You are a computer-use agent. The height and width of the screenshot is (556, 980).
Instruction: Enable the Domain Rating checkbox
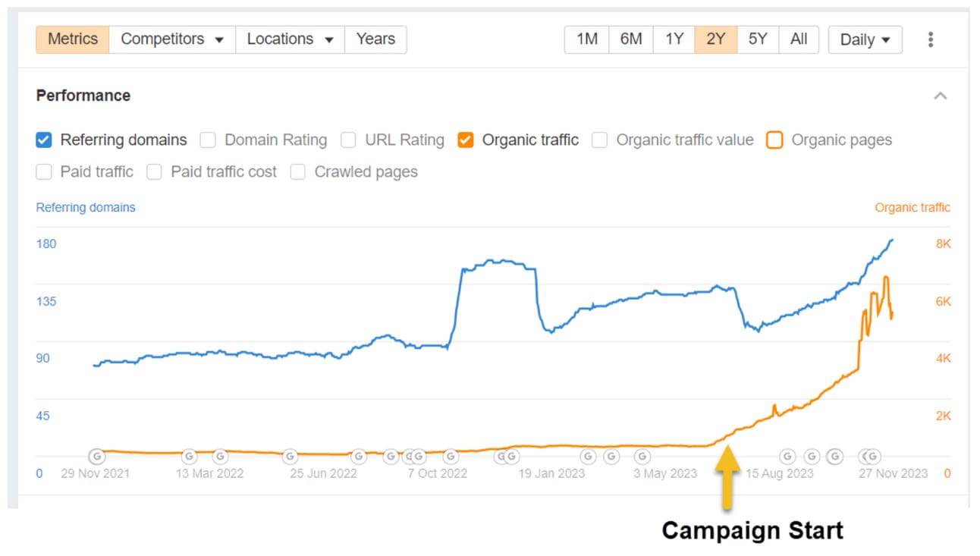(208, 140)
